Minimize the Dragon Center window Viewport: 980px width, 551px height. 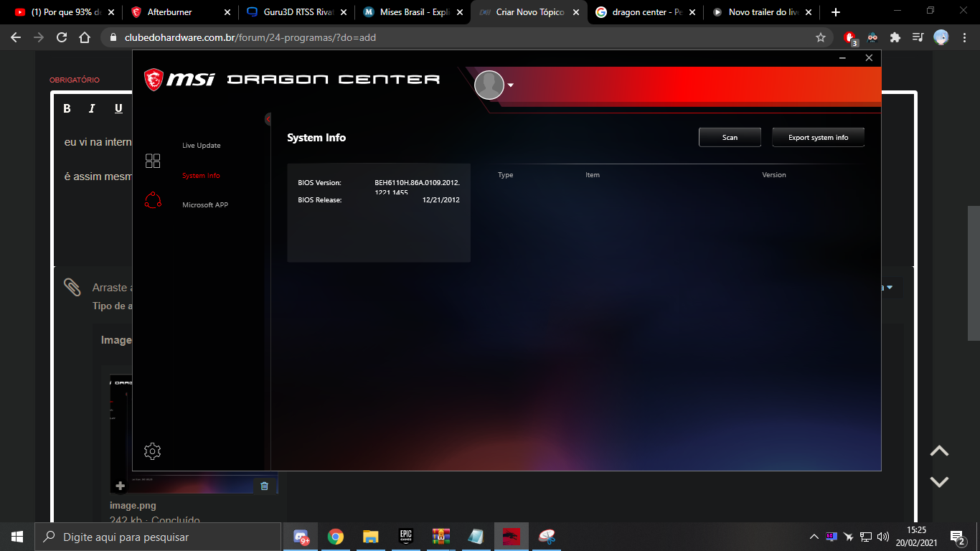tap(844, 58)
